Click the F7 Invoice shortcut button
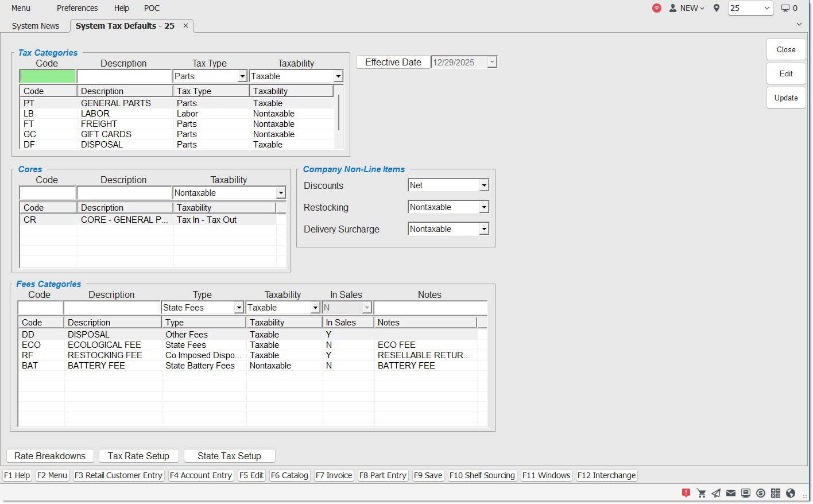Image resolution: width=813 pixels, height=504 pixels. (334, 475)
